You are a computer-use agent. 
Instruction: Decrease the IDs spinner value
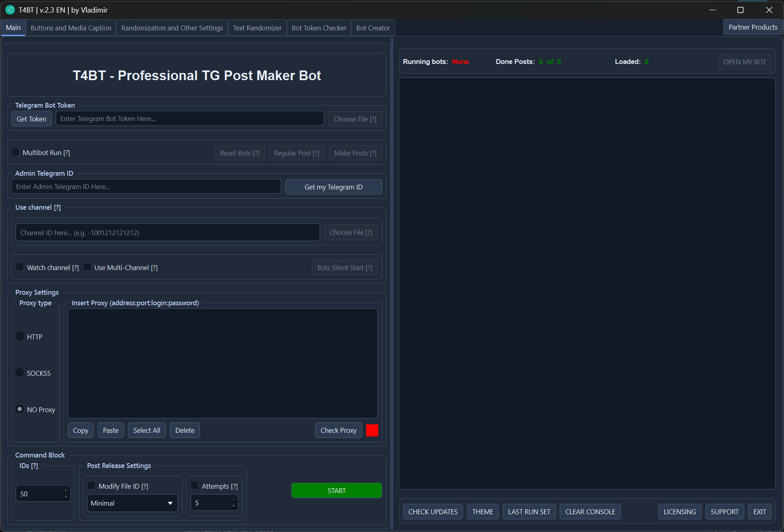[66, 498]
